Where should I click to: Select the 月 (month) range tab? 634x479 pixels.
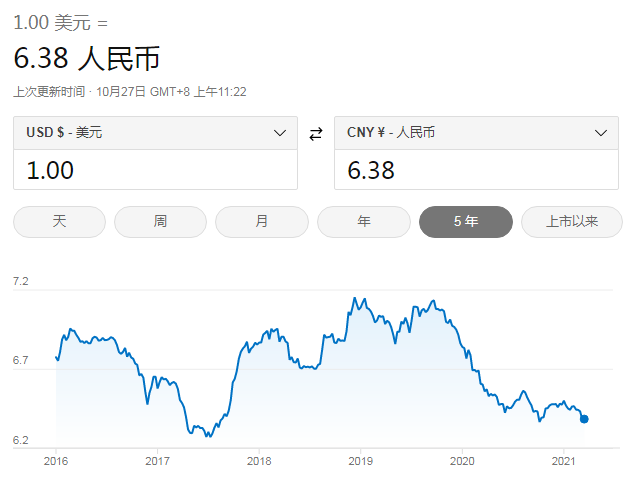[262, 222]
